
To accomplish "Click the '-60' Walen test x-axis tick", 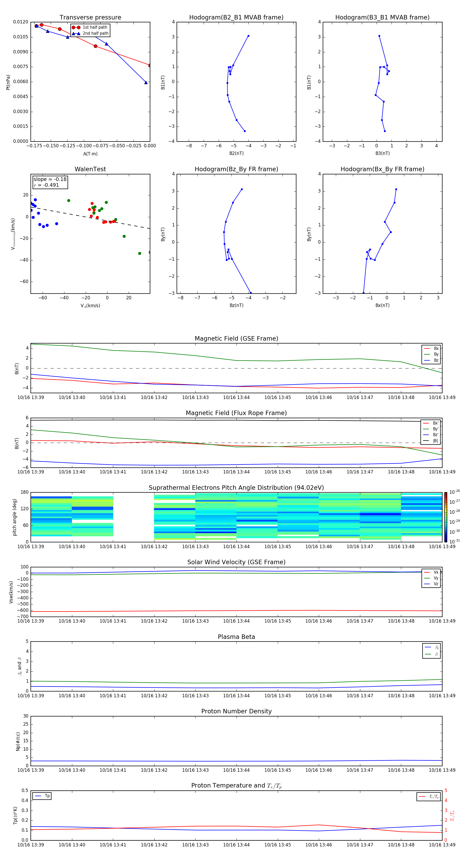I will (43, 298).
